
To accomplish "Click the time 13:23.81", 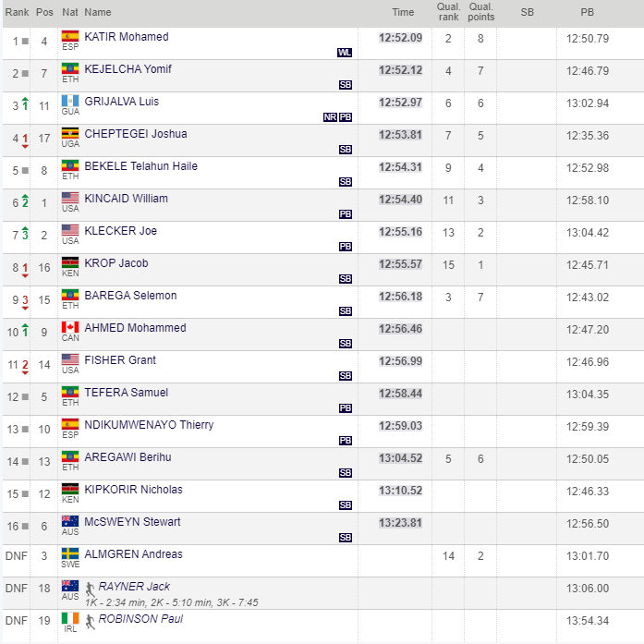I will [400, 523].
